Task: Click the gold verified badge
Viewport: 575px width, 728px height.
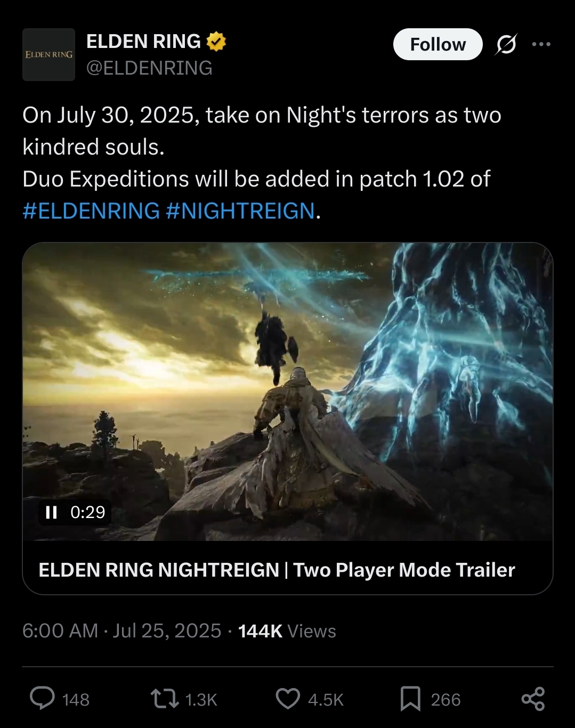Action: pos(216,42)
